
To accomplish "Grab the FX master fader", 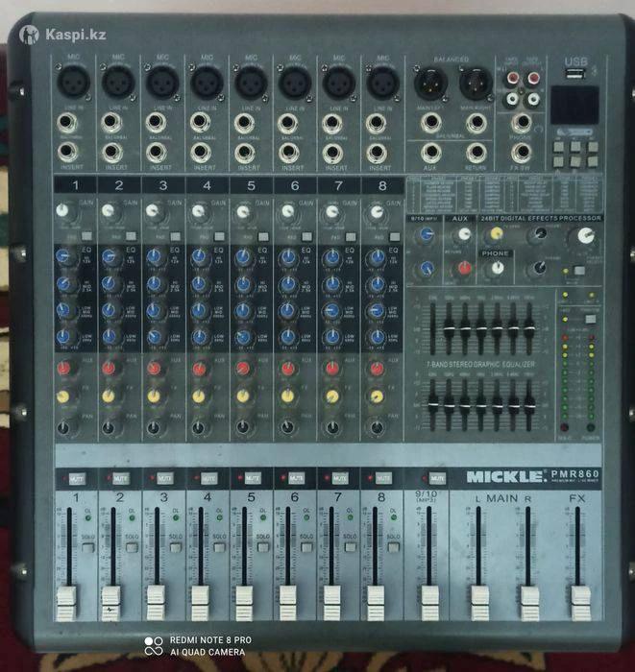I will [x=580, y=604].
